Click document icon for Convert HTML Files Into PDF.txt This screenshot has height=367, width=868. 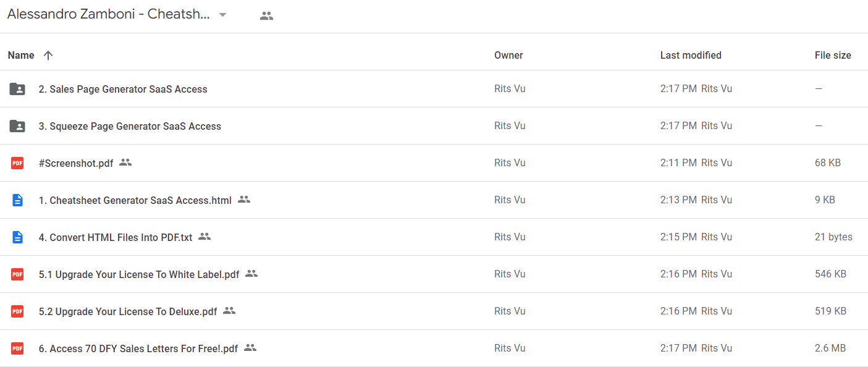pos(17,237)
